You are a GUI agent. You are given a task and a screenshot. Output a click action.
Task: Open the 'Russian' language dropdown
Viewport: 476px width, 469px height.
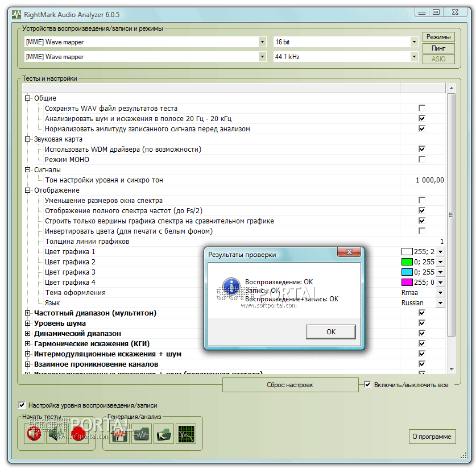pyautogui.click(x=441, y=303)
